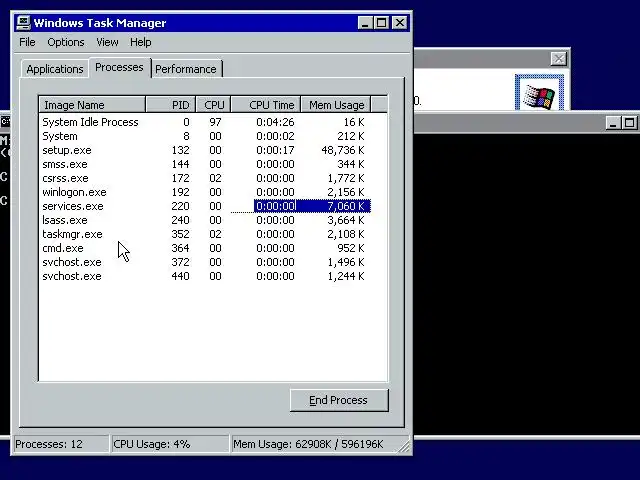Select the lsass.exe process
Screen dimensions: 640x480
point(204,220)
